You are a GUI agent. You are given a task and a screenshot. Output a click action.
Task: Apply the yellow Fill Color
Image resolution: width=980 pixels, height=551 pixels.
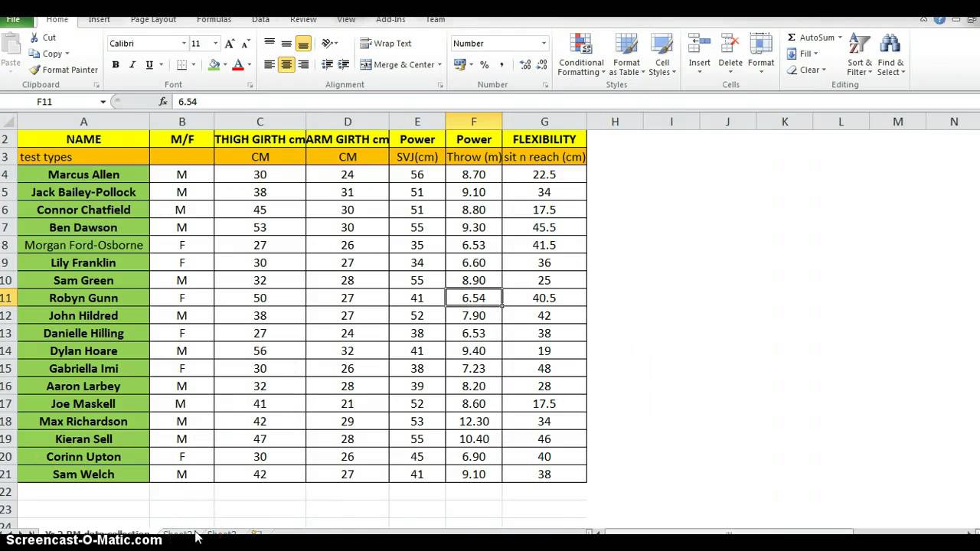pos(214,65)
